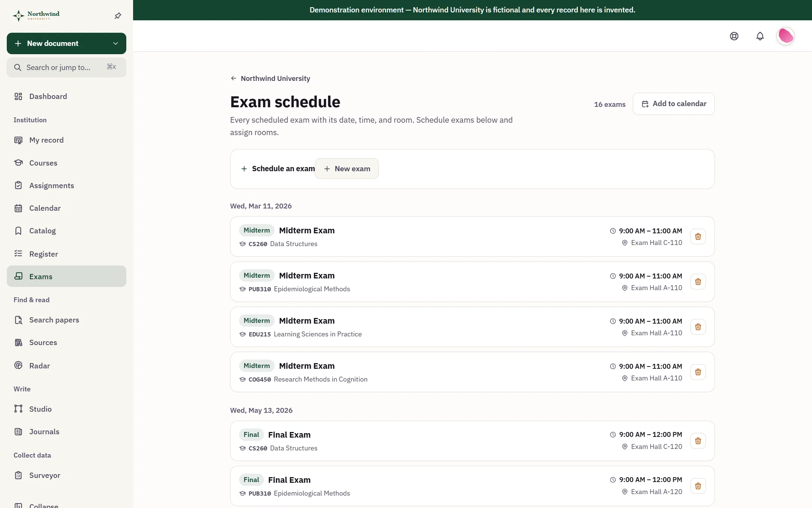The width and height of the screenshot is (812, 508).
Task: Click Add to calendar
Action: pyautogui.click(x=674, y=104)
